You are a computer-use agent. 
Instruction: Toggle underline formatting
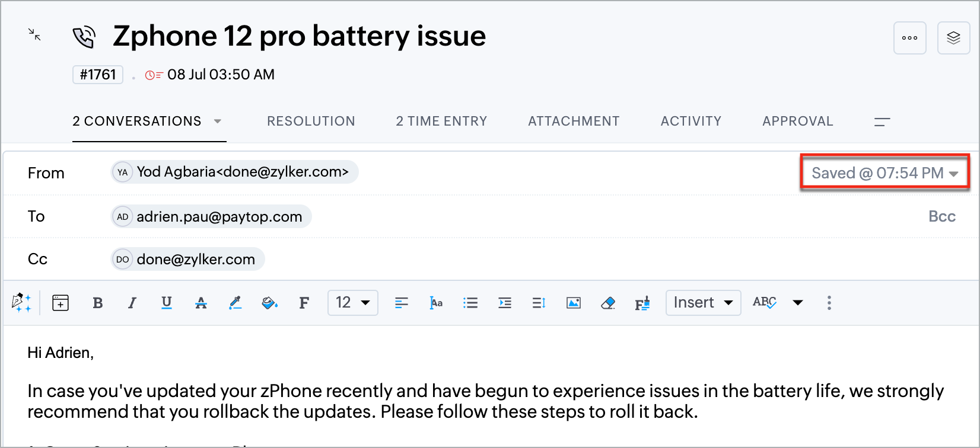[167, 303]
